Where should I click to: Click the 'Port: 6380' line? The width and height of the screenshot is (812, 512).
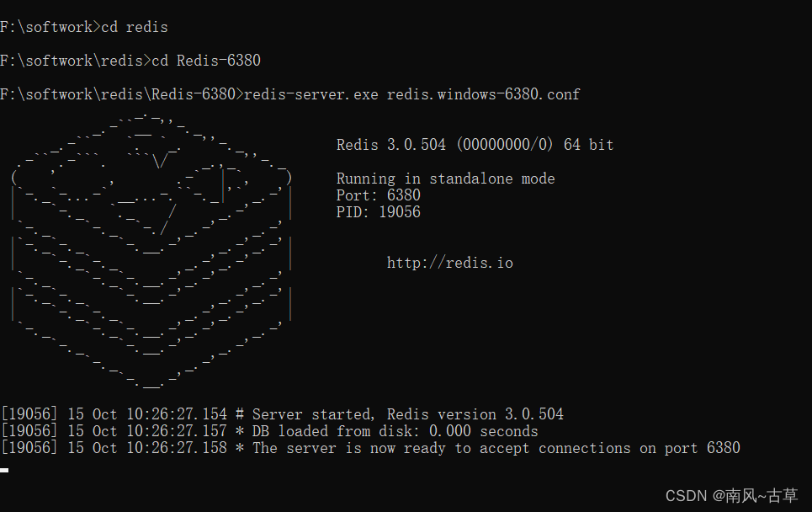tap(379, 195)
